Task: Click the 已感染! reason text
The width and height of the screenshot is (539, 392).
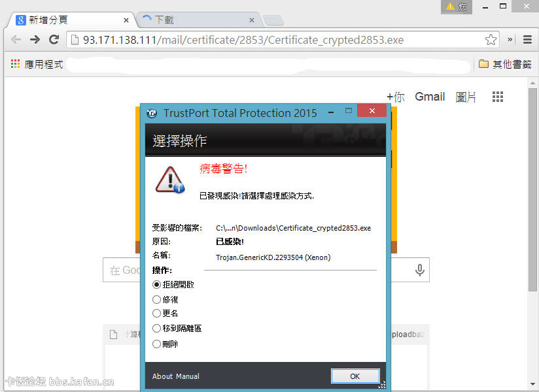Action: click(230, 242)
